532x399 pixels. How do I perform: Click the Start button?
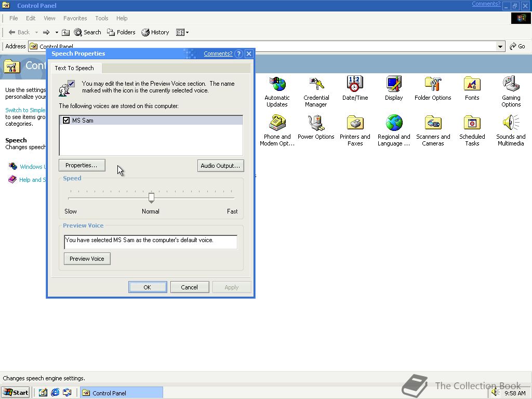16,393
